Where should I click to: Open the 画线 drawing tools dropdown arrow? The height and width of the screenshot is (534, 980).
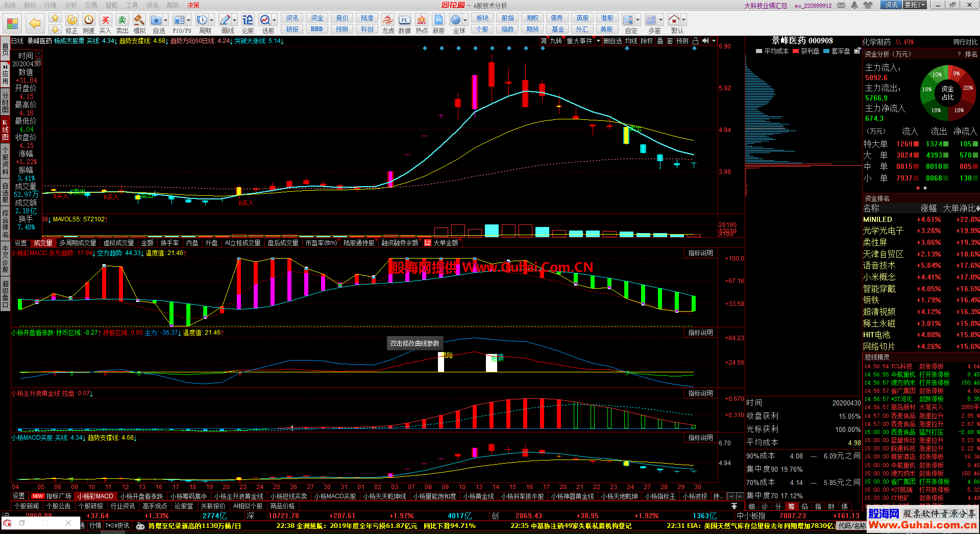(235, 20)
